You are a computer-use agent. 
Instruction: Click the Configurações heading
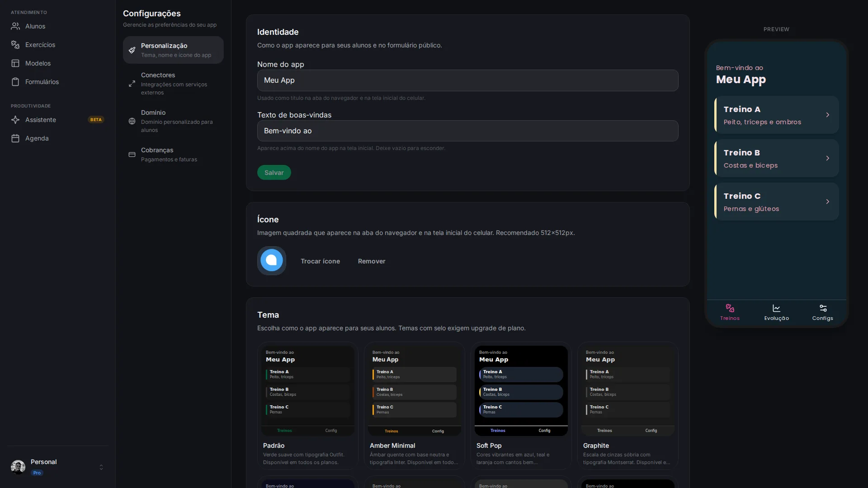coord(152,14)
